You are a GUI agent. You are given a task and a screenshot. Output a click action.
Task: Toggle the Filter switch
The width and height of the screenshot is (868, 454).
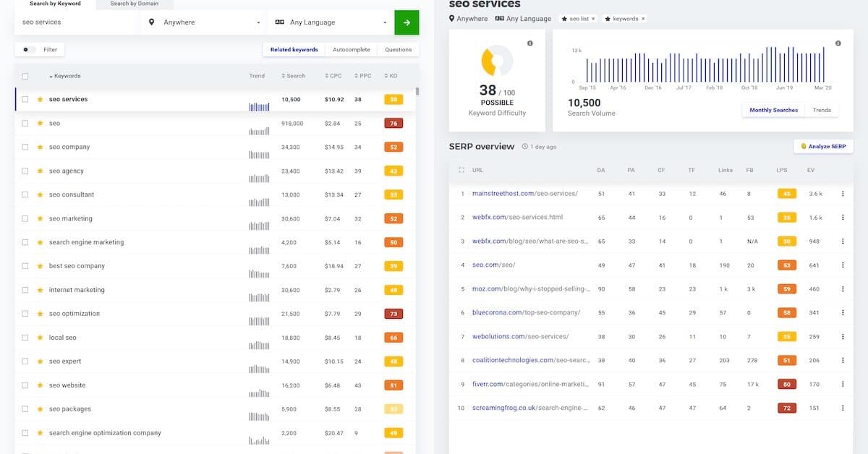[x=28, y=50]
